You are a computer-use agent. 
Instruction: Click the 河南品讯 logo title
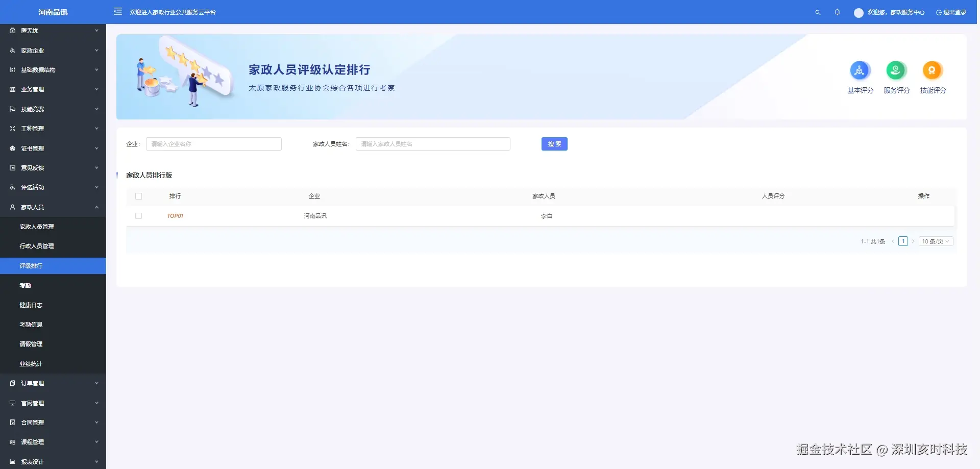(53, 12)
